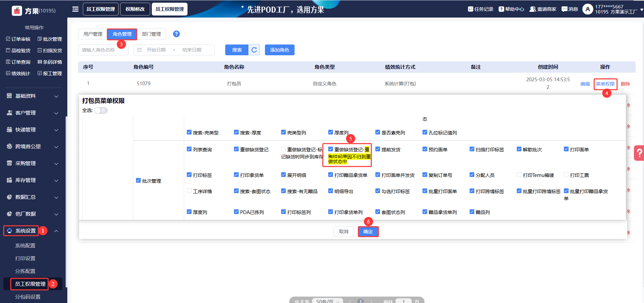644x303 pixels.
Task: Open the 条码详情 shortcut
Action: pyautogui.click(x=50, y=62)
